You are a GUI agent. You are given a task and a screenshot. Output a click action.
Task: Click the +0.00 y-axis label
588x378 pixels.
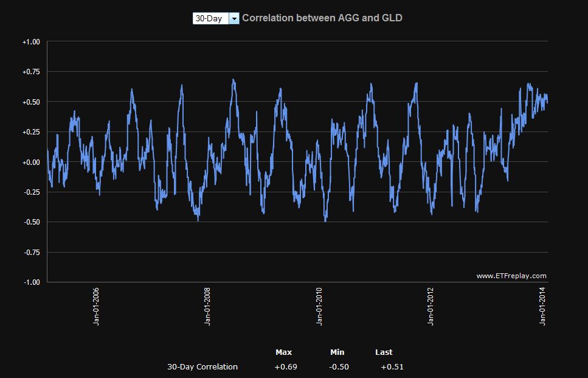[31, 162]
